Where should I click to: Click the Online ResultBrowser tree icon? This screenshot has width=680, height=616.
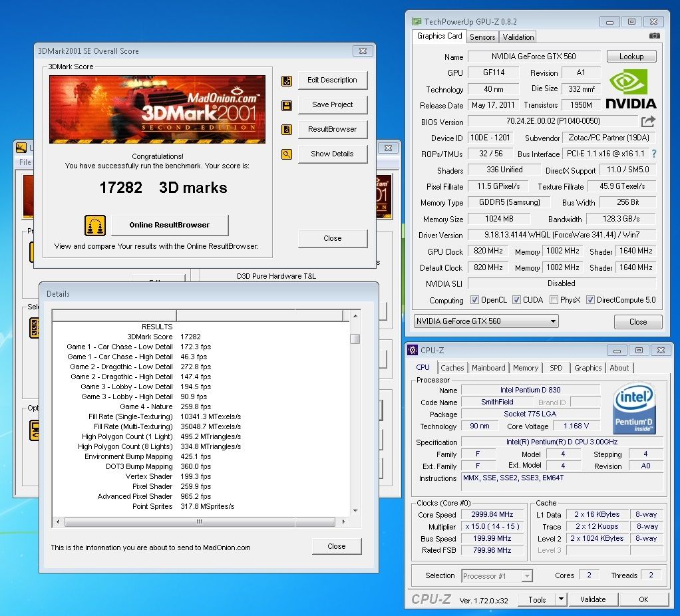point(95,226)
